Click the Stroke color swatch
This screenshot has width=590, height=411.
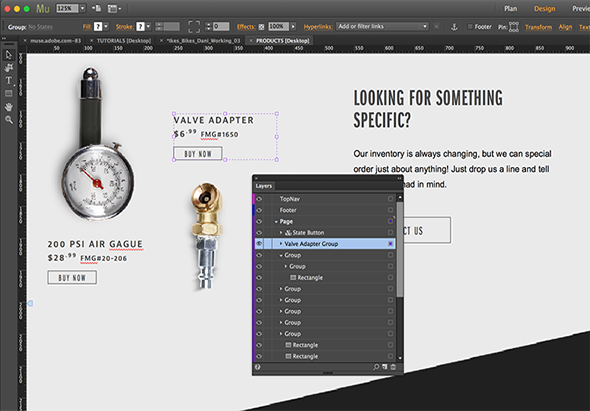pos(140,26)
